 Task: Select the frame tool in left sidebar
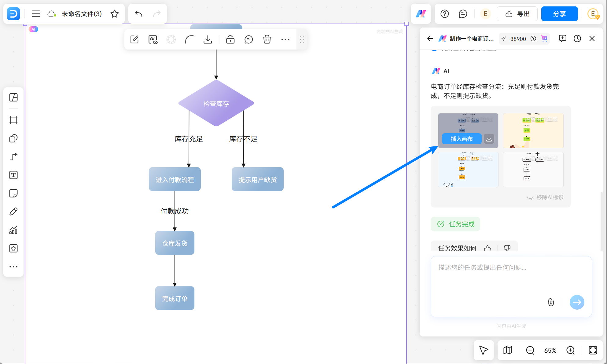(13, 120)
